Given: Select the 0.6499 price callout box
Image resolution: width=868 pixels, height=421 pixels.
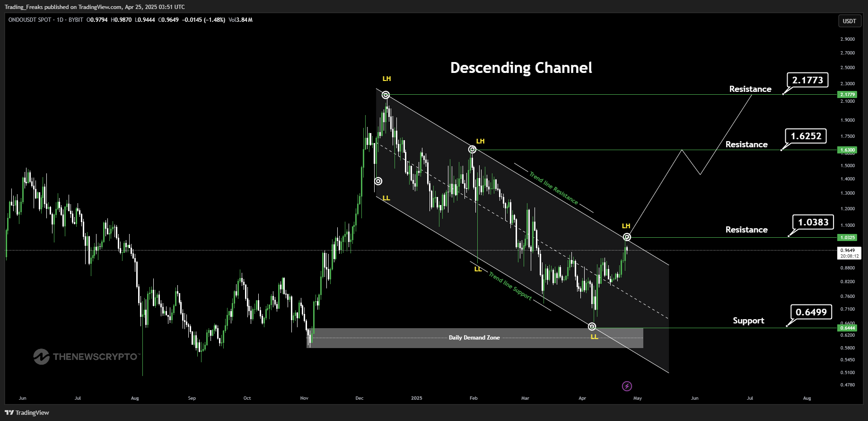Looking at the screenshot, I should pyautogui.click(x=811, y=312).
